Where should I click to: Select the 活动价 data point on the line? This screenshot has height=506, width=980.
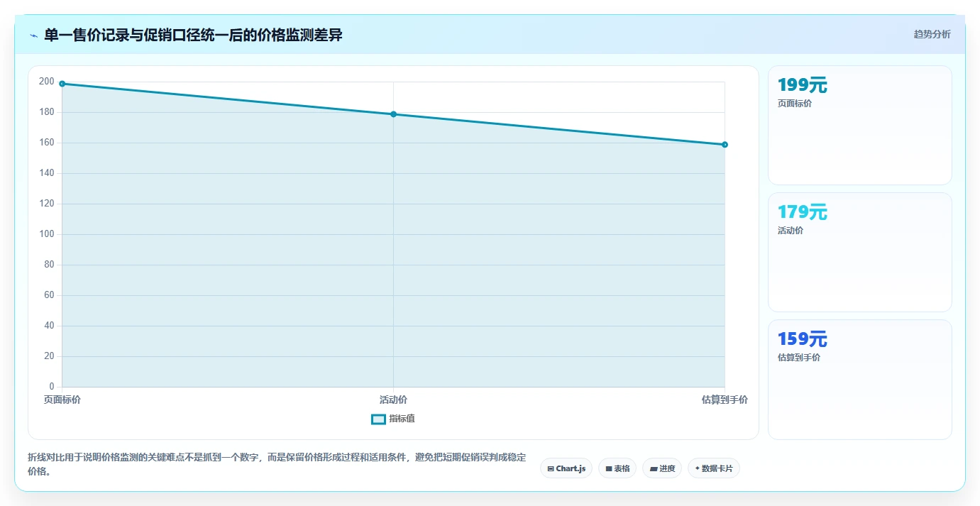(x=393, y=114)
